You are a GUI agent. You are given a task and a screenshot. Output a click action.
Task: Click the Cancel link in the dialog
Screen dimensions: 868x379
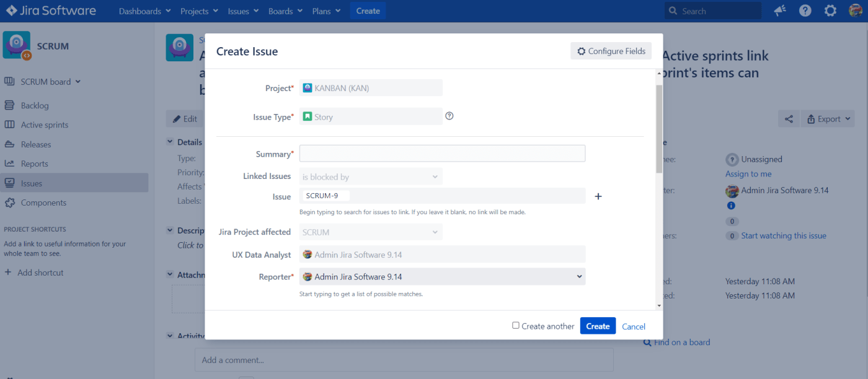(634, 326)
